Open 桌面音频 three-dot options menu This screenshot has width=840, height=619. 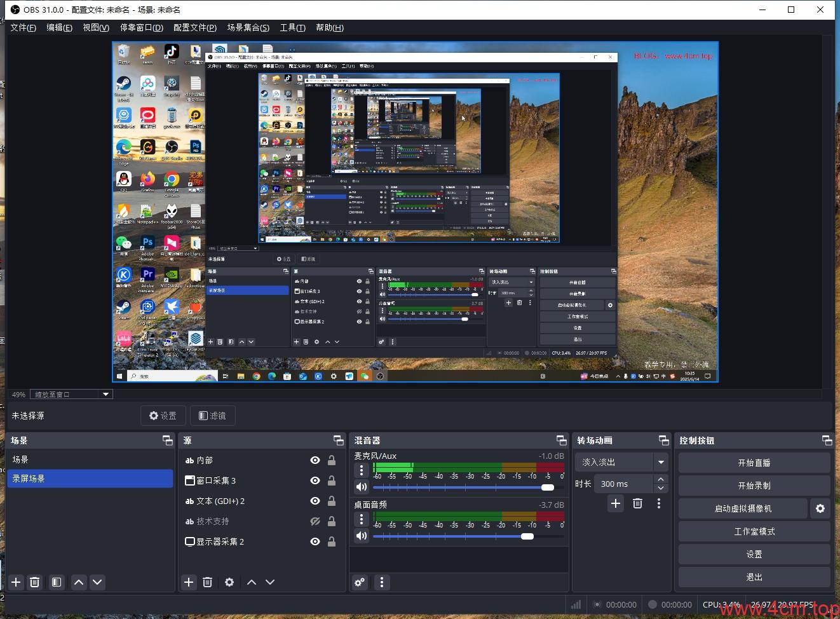click(x=362, y=519)
